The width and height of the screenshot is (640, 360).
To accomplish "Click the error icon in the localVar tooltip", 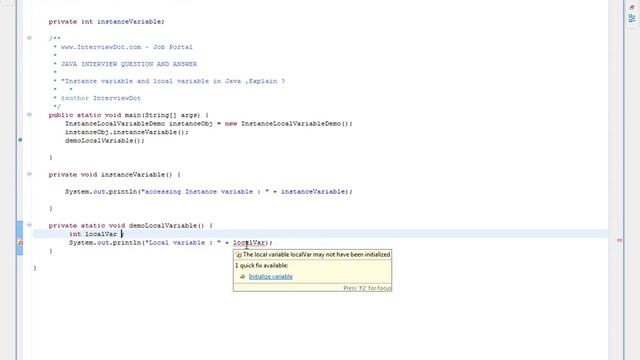I will (x=239, y=255).
